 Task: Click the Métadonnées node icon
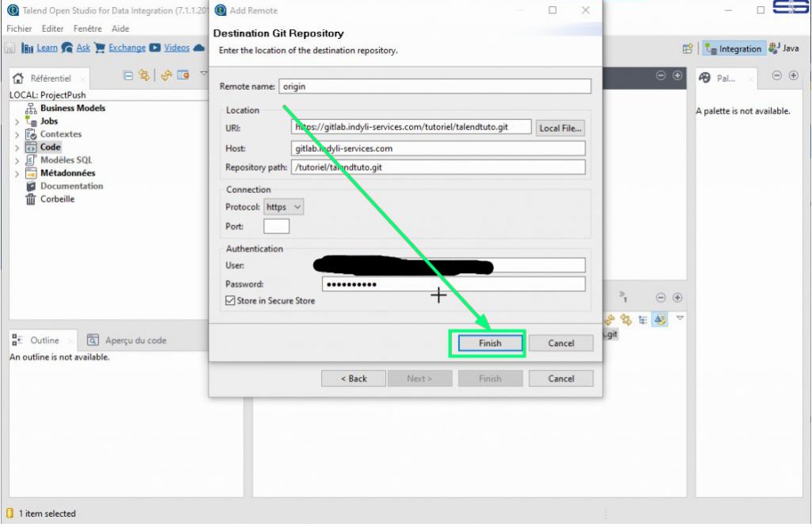[x=31, y=173]
